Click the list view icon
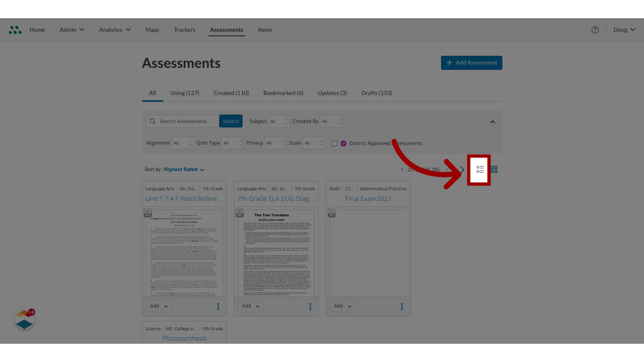This screenshot has width=644, height=362. click(x=480, y=169)
